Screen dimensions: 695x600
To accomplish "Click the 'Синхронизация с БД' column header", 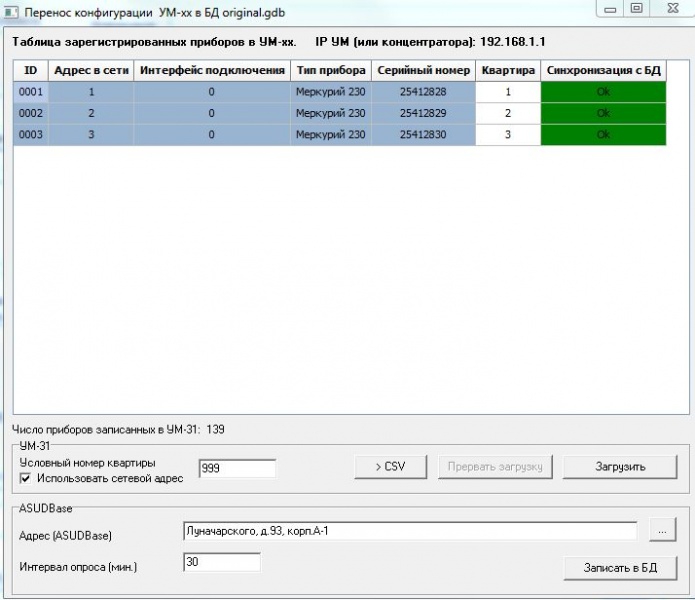I will (603, 71).
